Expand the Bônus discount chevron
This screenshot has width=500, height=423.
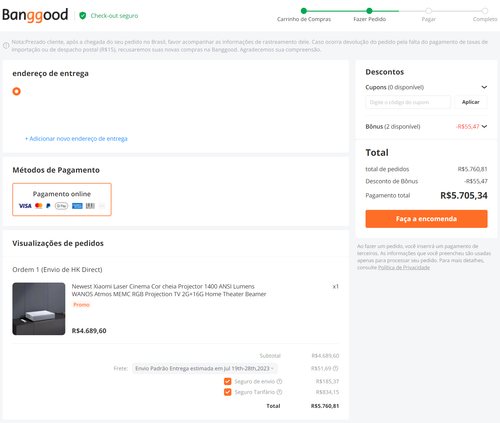[x=484, y=126]
